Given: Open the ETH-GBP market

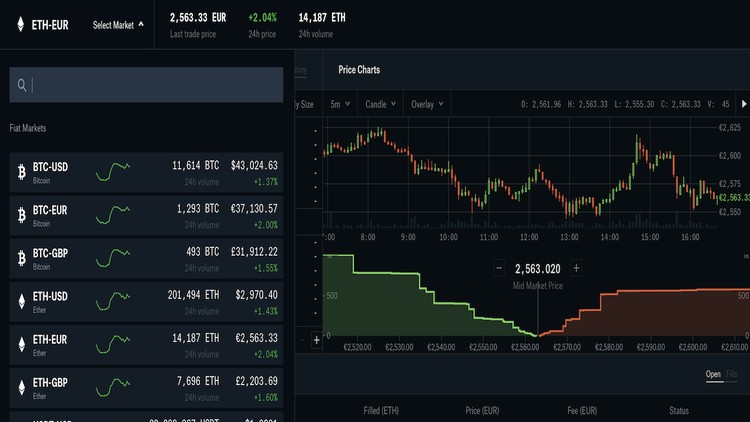Looking at the screenshot, I should [x=146, y=388].
